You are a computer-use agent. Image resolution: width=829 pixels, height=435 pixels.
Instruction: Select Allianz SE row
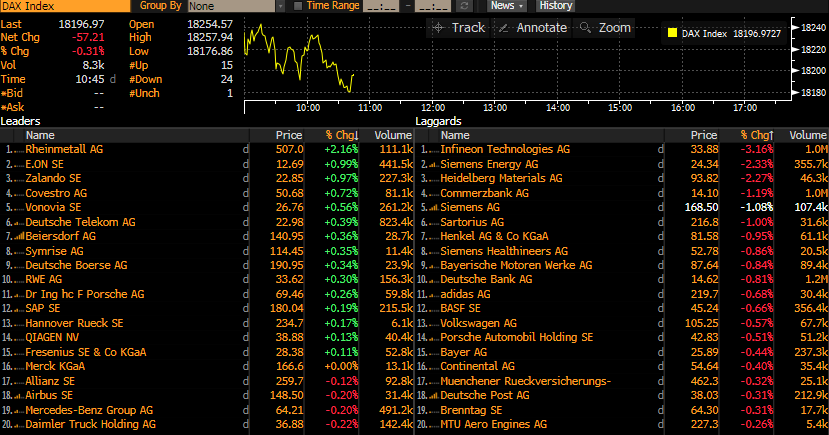(x=206, y=381)
